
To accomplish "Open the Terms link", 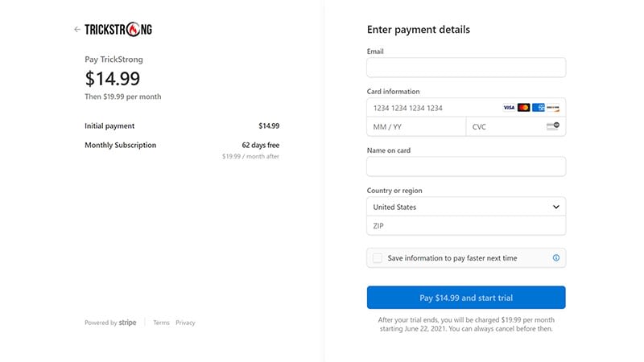I will point(162,323).
